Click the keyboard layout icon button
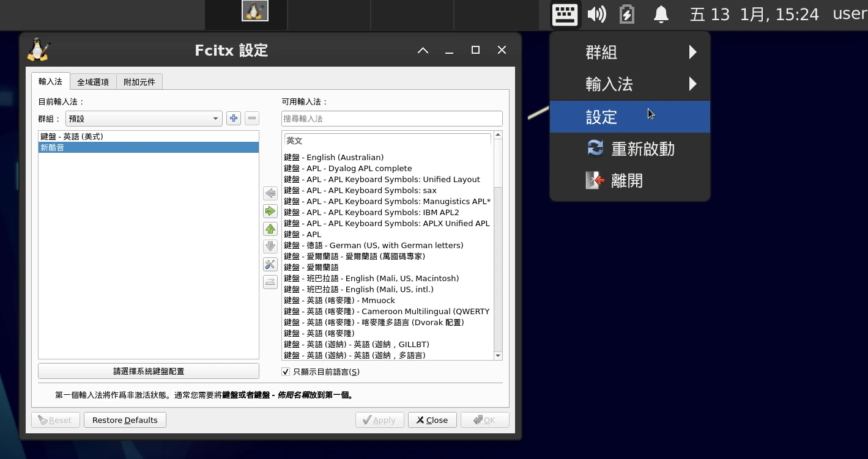Viewport: 868px width, 459px height. click(270, 282)
